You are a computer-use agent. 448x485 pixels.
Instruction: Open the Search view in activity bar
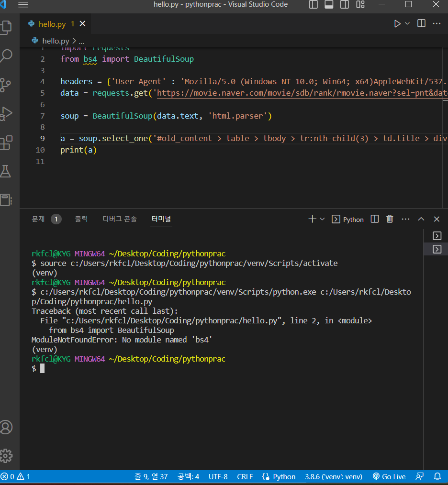point(6,56)
